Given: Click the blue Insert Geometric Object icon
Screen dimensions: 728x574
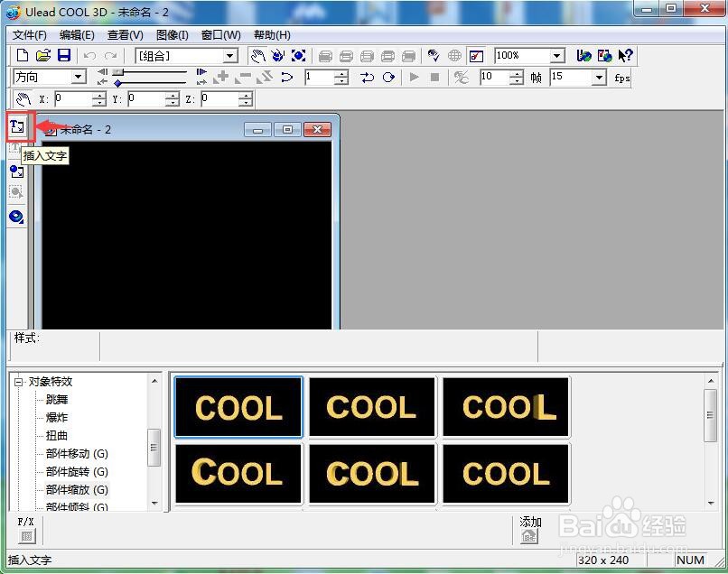Looking at the screenshot, I should point(17,217).
